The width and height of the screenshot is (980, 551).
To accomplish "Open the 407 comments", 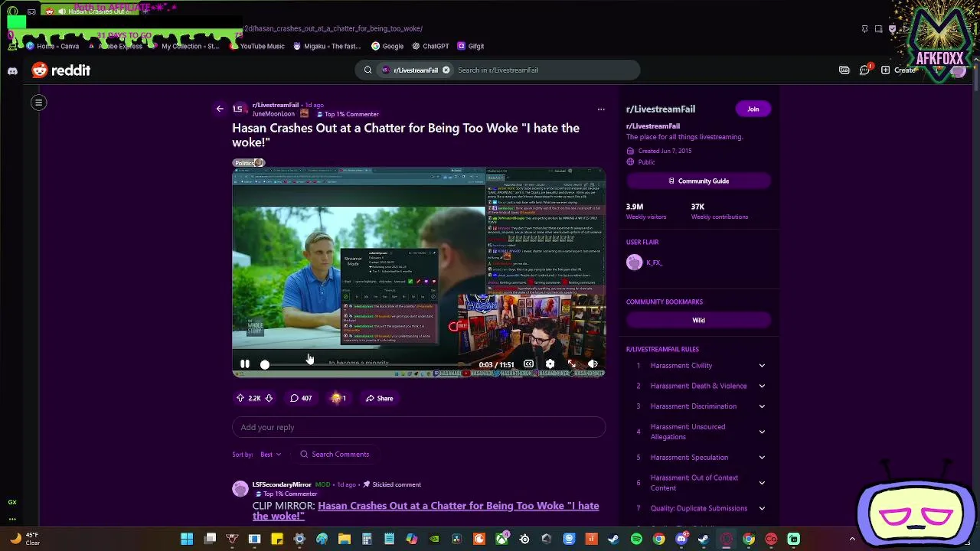I will click(x=301, y=398).
